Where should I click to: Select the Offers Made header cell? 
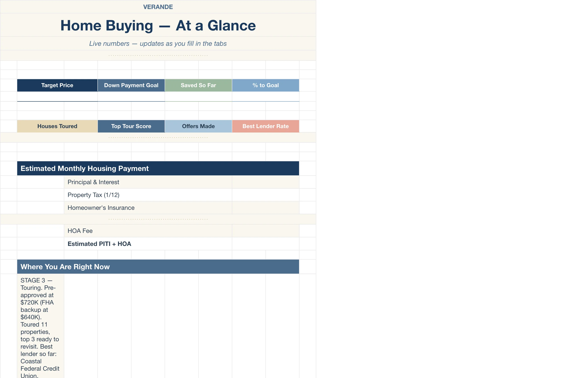(198, 126)
